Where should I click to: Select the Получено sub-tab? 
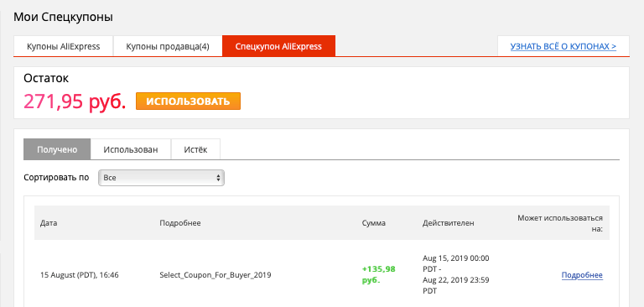(x=57, y=149)
